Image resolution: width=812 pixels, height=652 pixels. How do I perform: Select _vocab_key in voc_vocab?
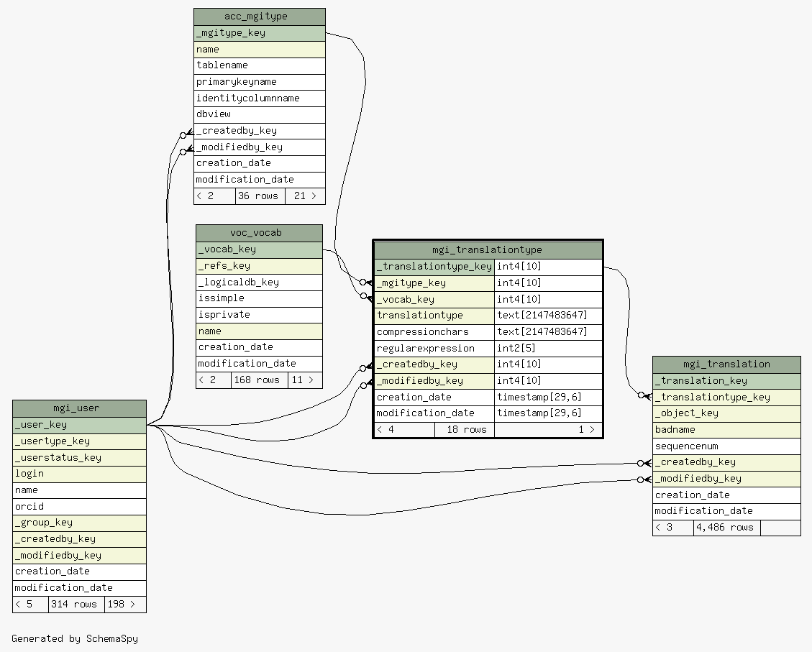259,250
